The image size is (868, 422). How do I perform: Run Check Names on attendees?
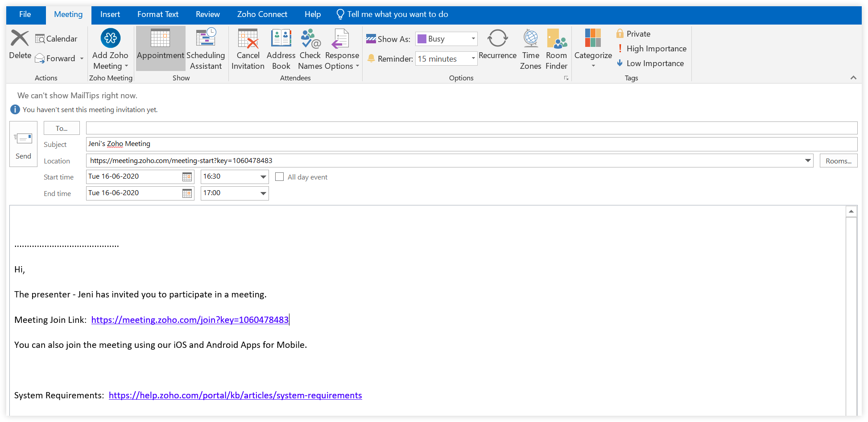point(310,48)
